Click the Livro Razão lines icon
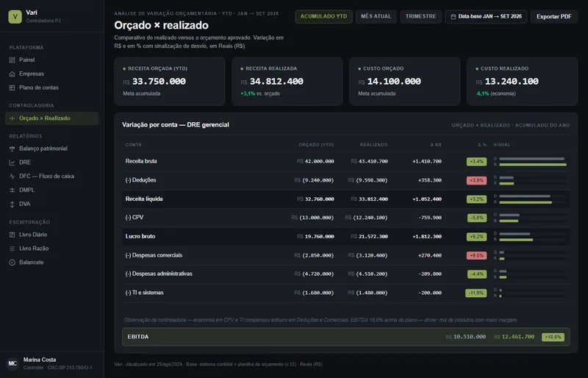The image size is (588, 378). pyautogui.click(x=12, y=249)
